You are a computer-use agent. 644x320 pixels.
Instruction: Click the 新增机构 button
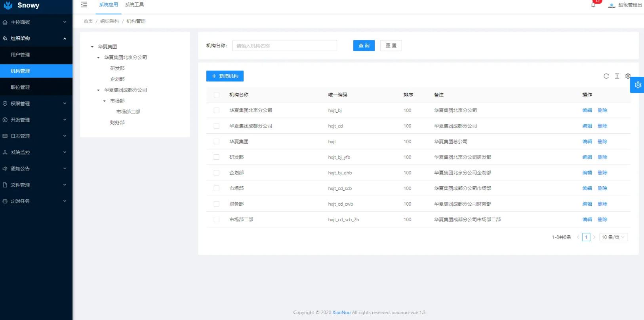[x=225, y=76]
